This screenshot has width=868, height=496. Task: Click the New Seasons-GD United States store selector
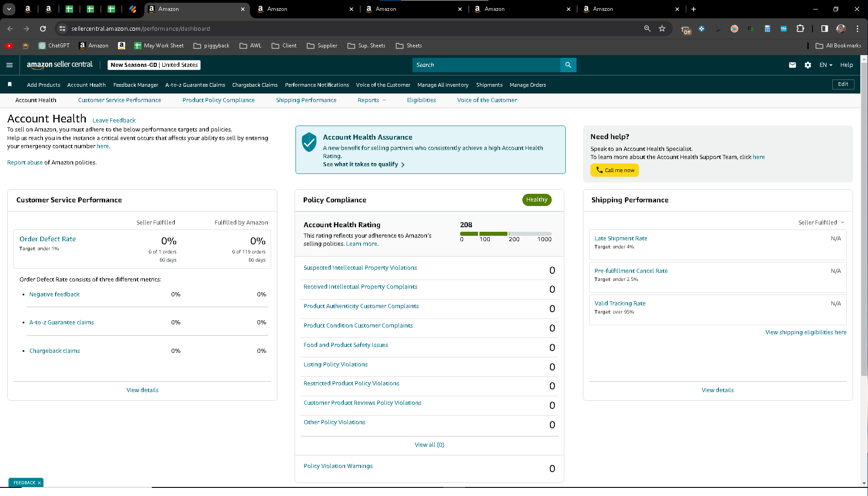point(154,65)
